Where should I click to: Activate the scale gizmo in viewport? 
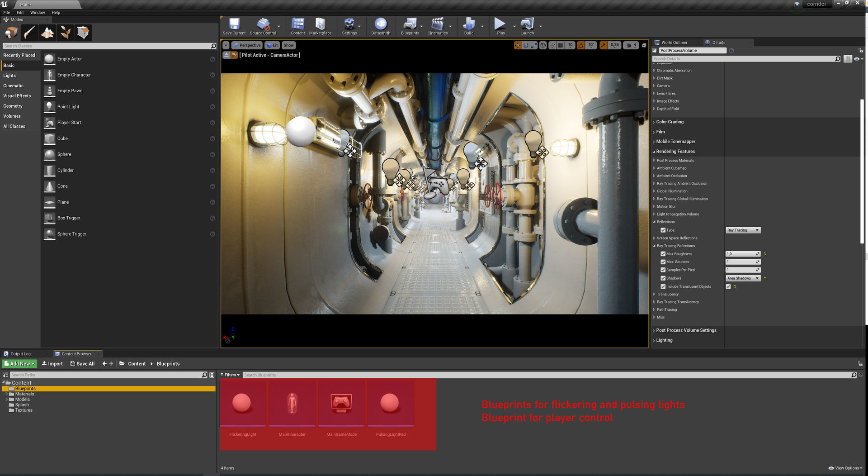pyautogui.click(x=534, y=45)
